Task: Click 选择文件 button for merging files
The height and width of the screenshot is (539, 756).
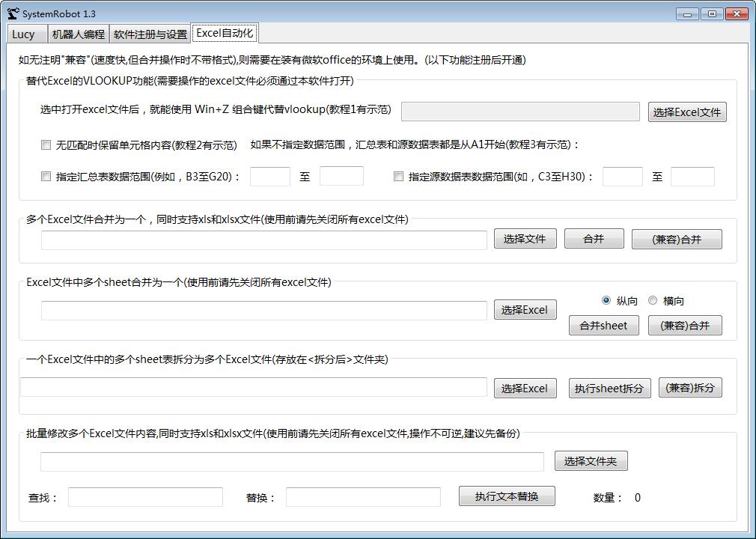Action: point(525,239)
